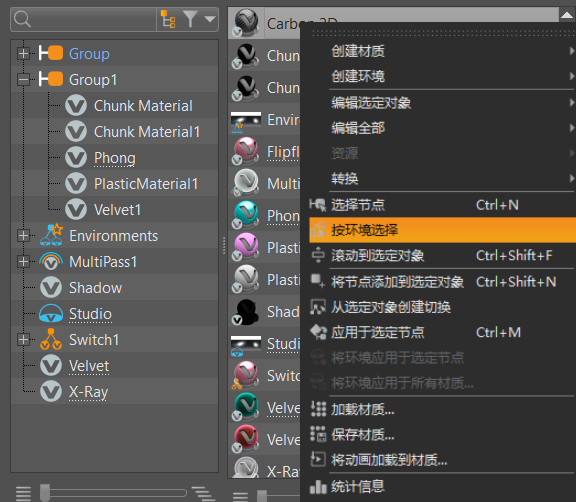Choose 应用于选定节点 menu entry
Screen dimensions: 576x502
[x=443, y=332]
